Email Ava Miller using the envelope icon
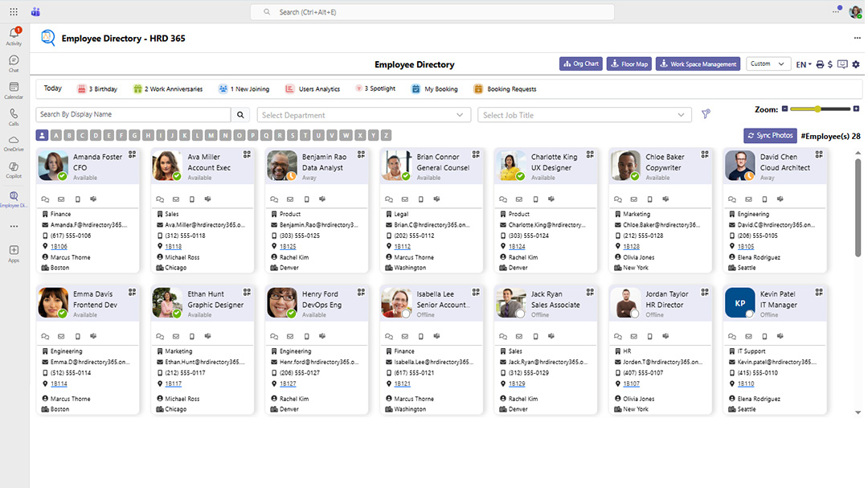Screen dimensions: 868x488 [x=177, y=199]
